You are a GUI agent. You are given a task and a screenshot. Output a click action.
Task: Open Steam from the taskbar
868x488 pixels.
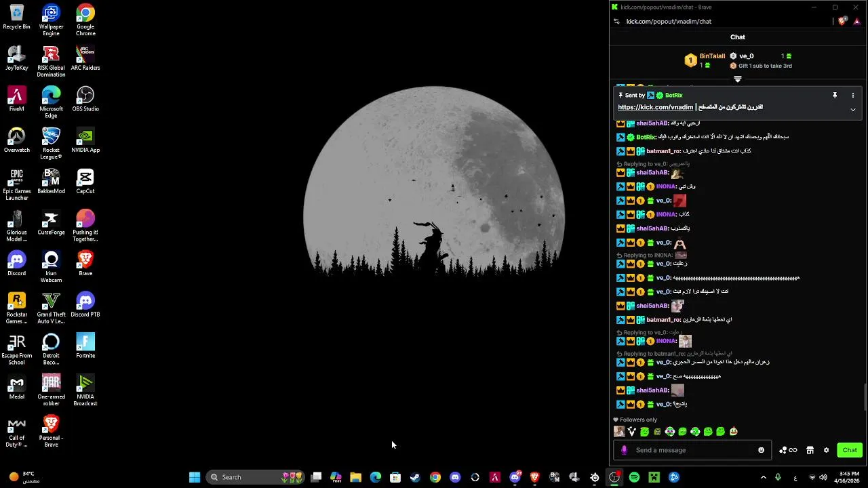coord(415,477)
